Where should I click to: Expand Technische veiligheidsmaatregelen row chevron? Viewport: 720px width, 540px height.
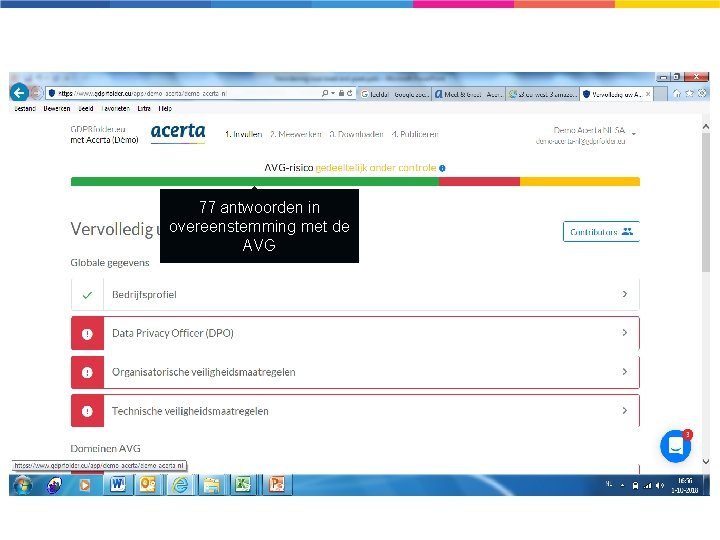point(624,411)
